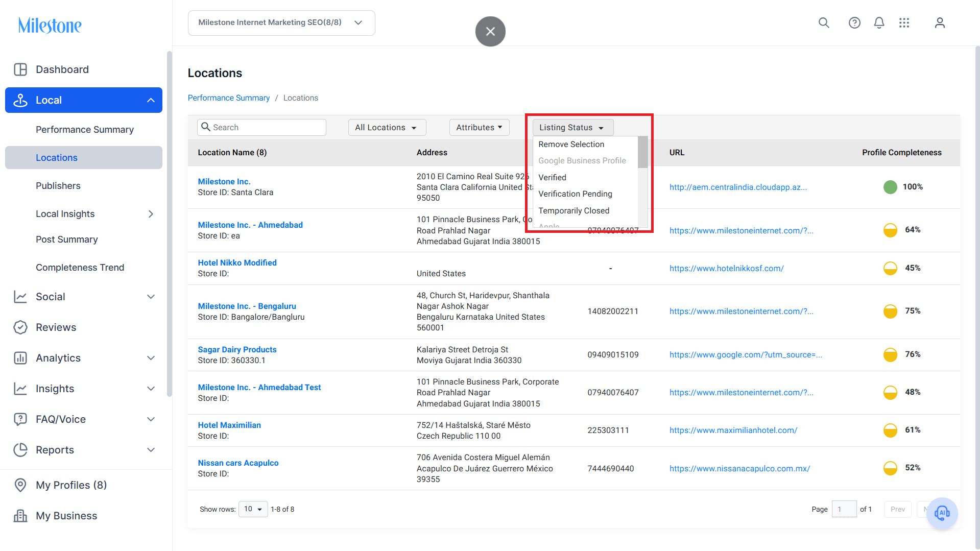Open Locations in the sidebar

tap(84, 158)
